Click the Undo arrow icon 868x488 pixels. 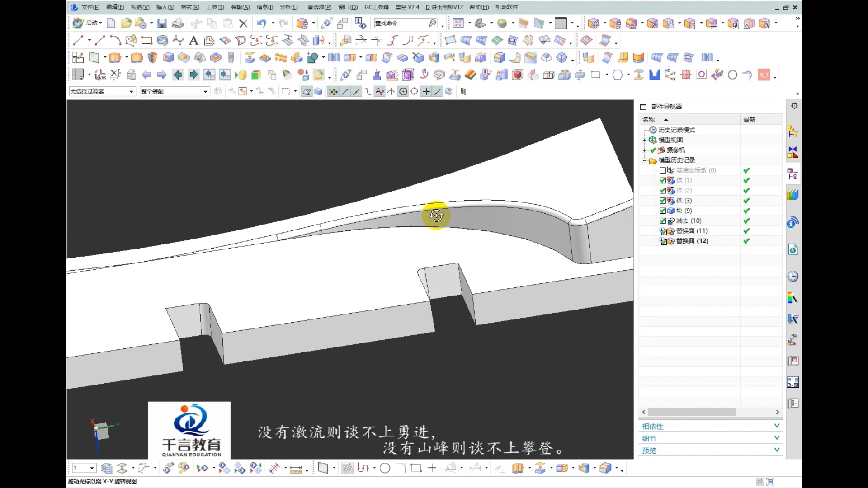pos(261,23)
